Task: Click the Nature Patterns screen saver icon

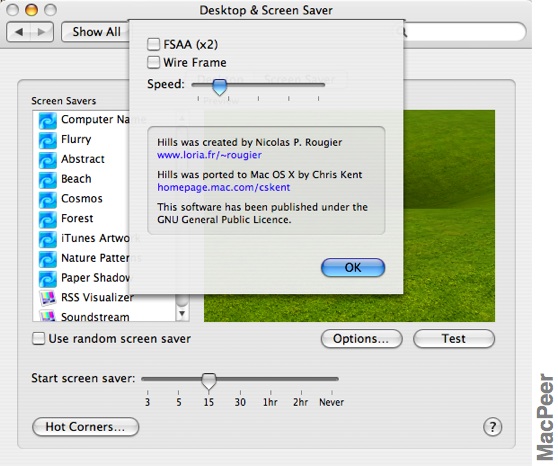Action: (47, 259)
